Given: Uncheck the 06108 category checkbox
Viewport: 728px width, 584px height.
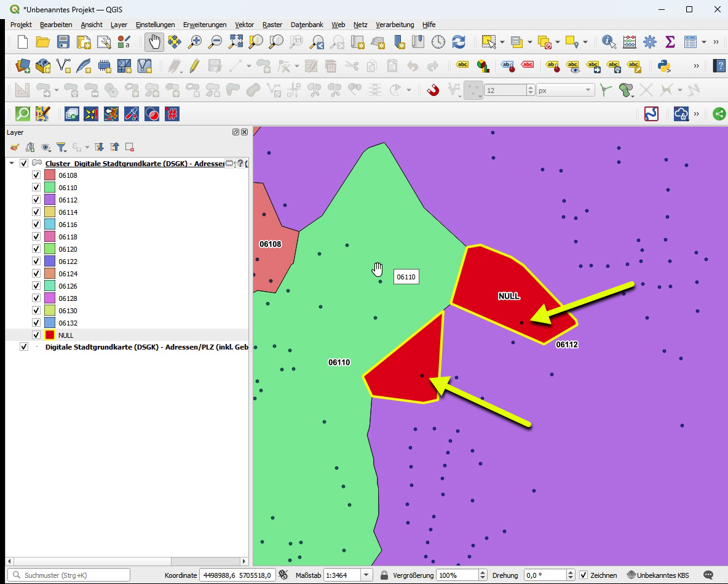Looking at the screenshot, I should point(37,175).
